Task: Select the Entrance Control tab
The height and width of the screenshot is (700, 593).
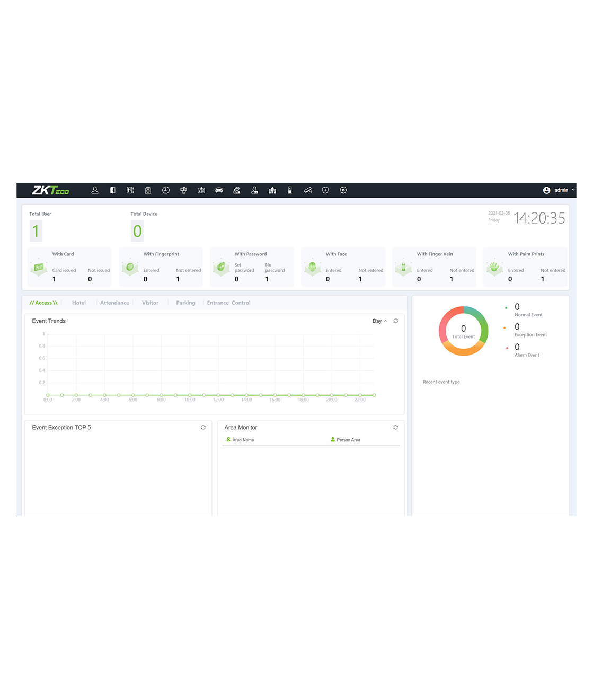Action: click(228, 303)
